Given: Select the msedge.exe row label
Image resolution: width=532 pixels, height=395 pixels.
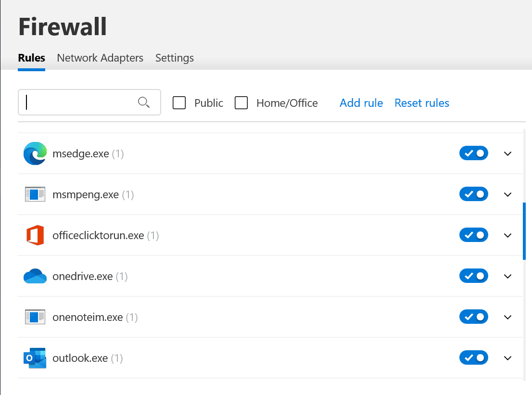Looking at the screenshot, I should tap(88, 154).
